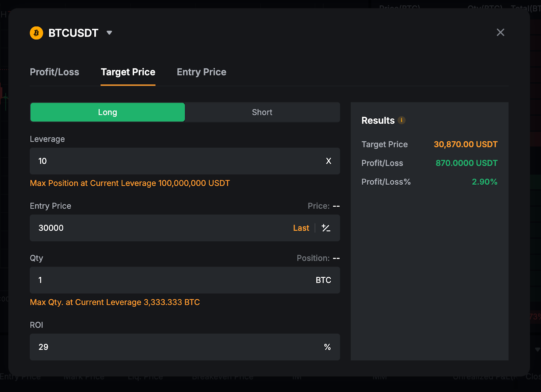Click the Bitcoin coin logo icon
The width and height of the screenshot is (541, 392).
[37, 33]
